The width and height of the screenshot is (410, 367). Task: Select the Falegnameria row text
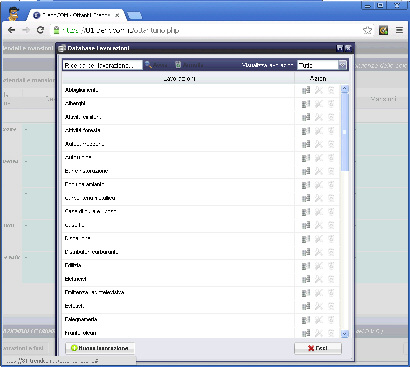point(81,319)
